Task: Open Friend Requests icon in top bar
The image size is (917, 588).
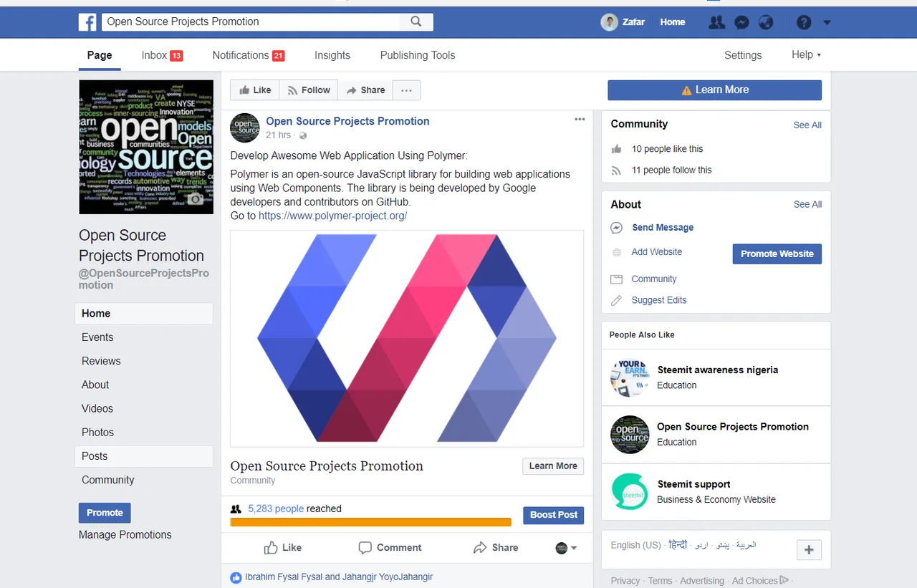Action: tap(716, 22)
